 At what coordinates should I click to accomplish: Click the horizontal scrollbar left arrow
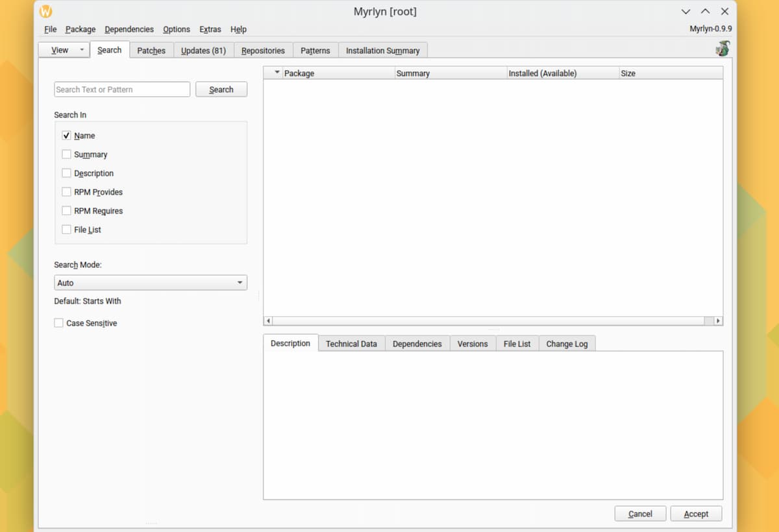(x=268, y=320)
